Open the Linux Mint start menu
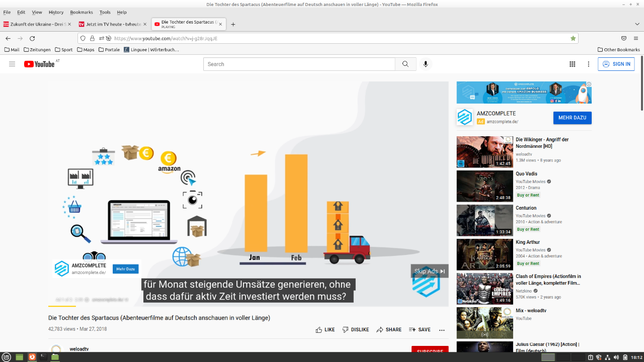644x362 pixels. pyautogui.click(x=7, y=357)
